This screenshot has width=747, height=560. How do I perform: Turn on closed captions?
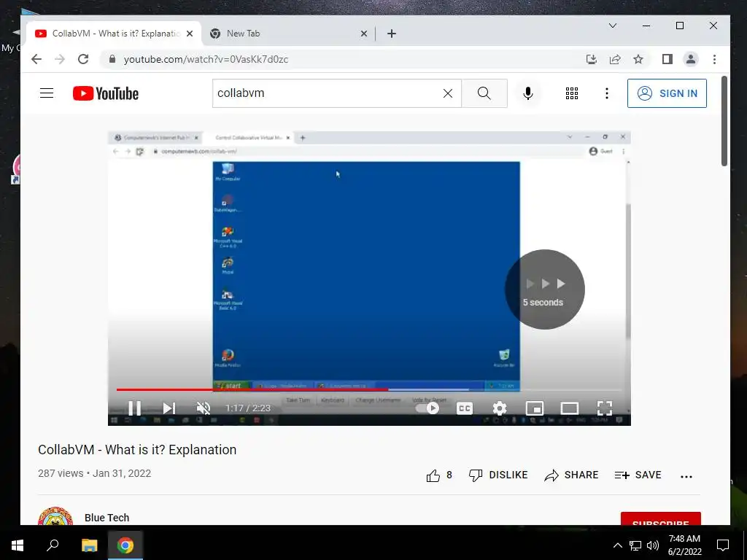click(x=465, y=408)
